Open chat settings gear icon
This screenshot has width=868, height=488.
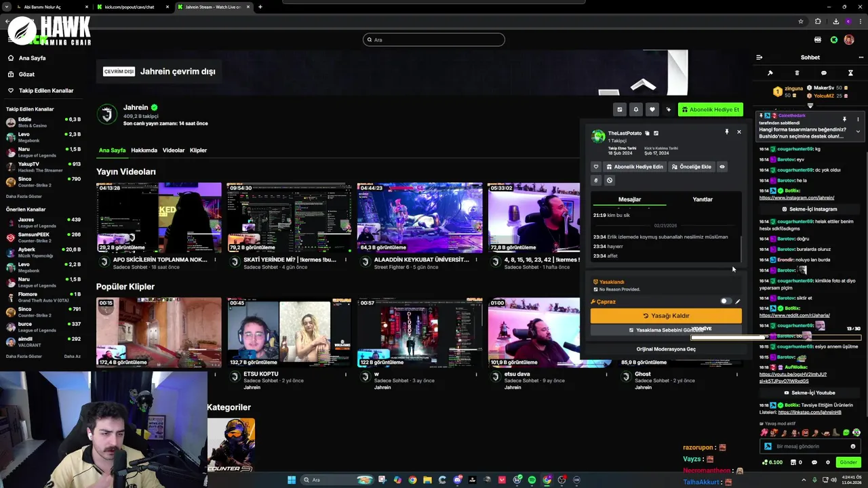pyautogui.click(x=827, y=462)
